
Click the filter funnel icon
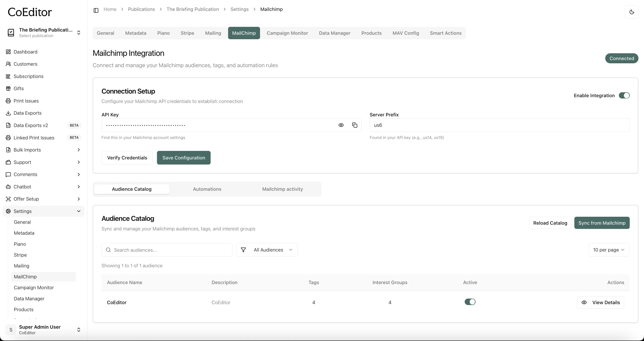[x=243, y=250]
